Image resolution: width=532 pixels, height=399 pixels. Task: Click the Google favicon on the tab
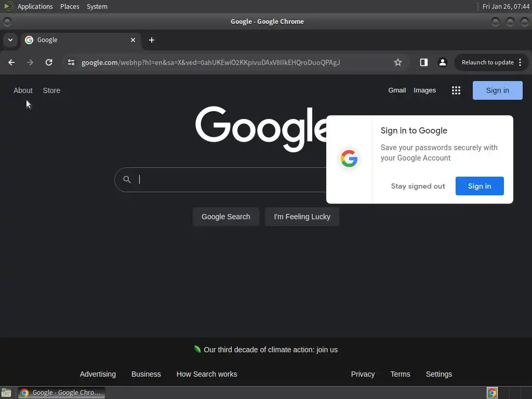[x=29, y=40]
